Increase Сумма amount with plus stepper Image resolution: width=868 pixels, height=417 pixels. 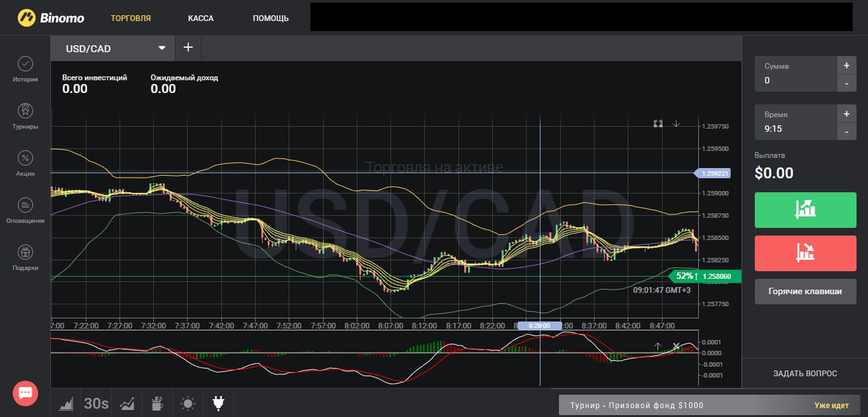(846, 66)
